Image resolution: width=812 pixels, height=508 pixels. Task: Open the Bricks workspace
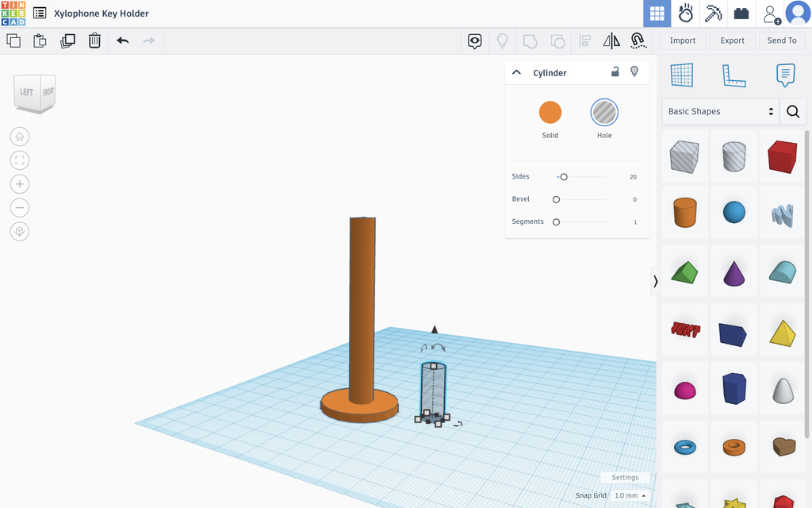pos(741,13)
